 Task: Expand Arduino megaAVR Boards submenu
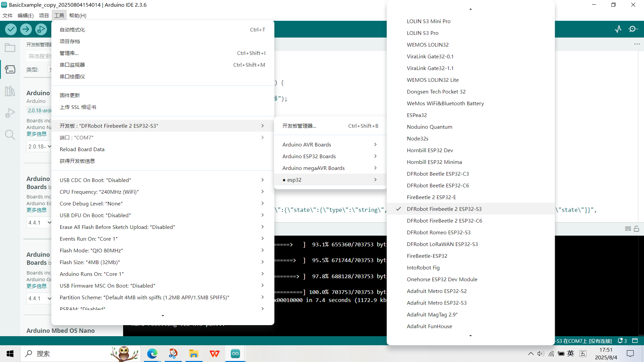click(330, 168)
